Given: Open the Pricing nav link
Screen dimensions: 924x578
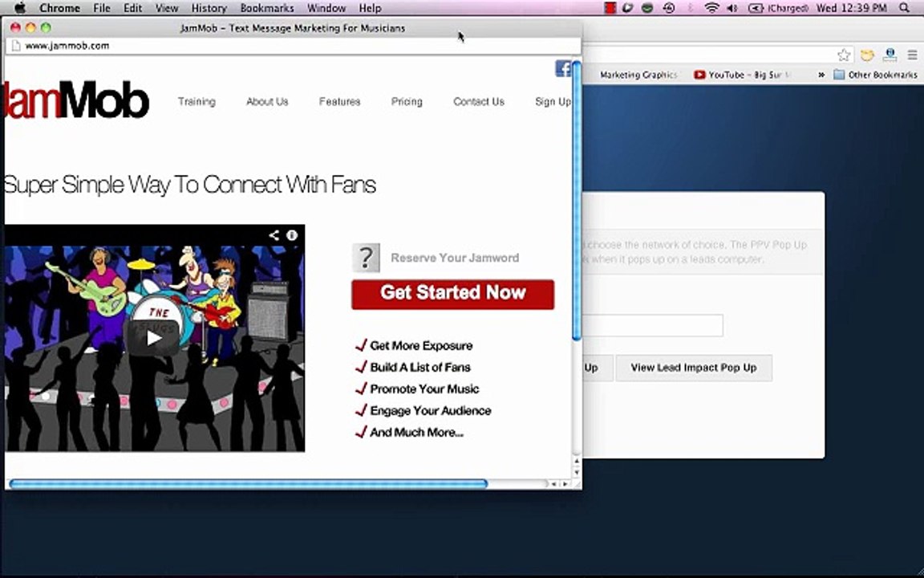Looking at the screenshot, I should pyautogui.click(x=407, y=101).
